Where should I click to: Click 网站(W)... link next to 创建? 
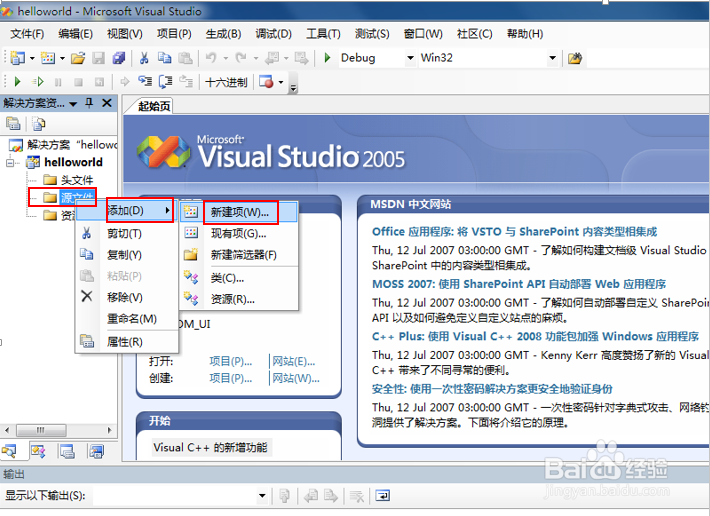[296, 378]
